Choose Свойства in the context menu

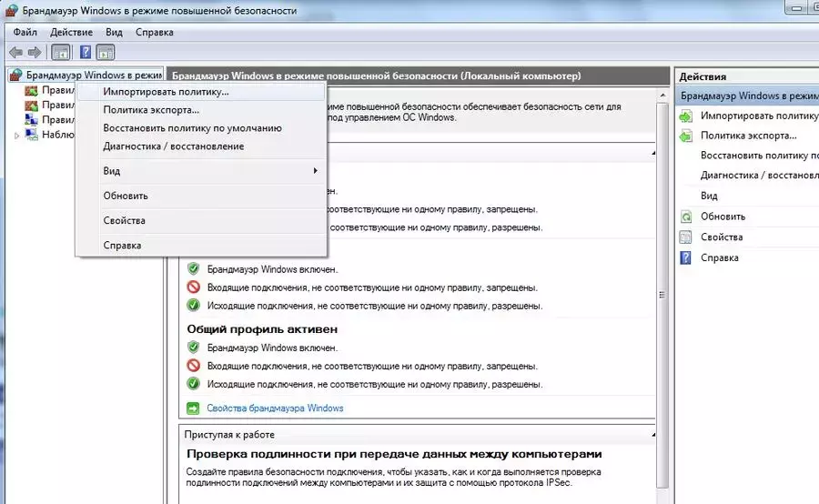coord(201,220)
